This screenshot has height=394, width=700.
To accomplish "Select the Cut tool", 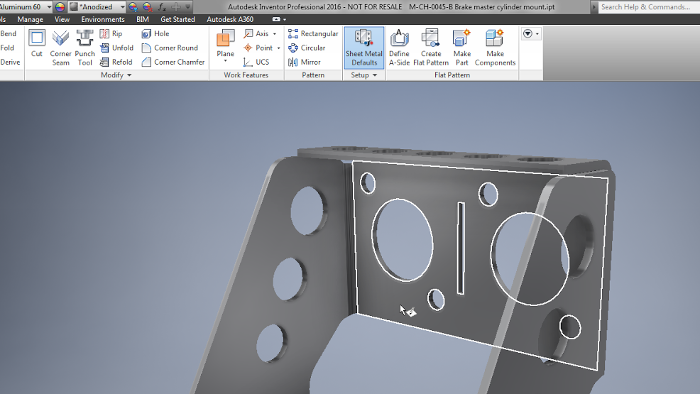I will click(37, 43).
